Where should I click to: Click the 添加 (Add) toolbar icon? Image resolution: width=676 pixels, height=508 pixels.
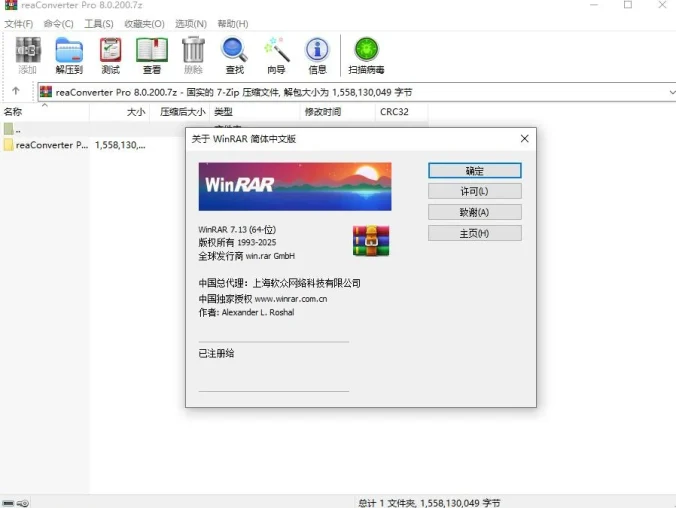[28, 55]
